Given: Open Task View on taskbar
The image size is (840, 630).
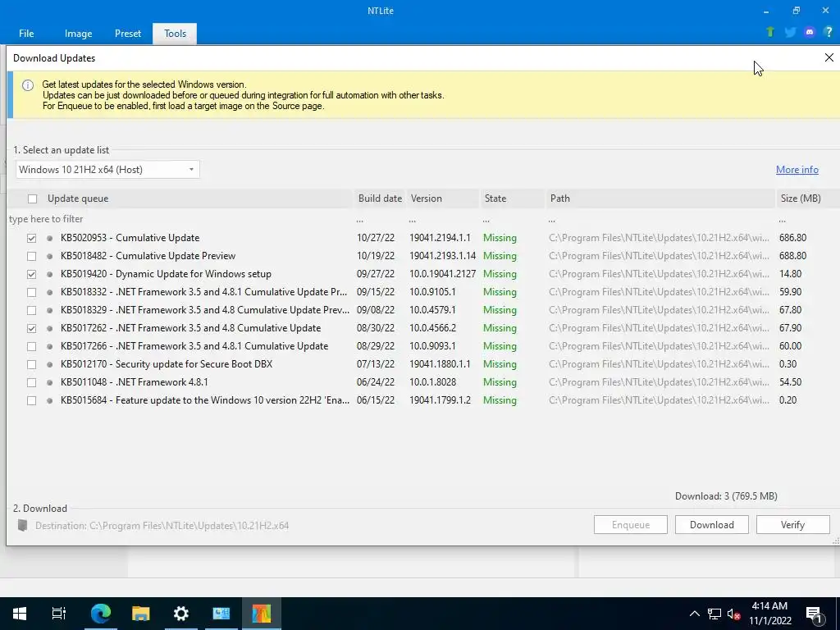Looking at the screenshot, I should pyautogui.click(x=59, y=614).
